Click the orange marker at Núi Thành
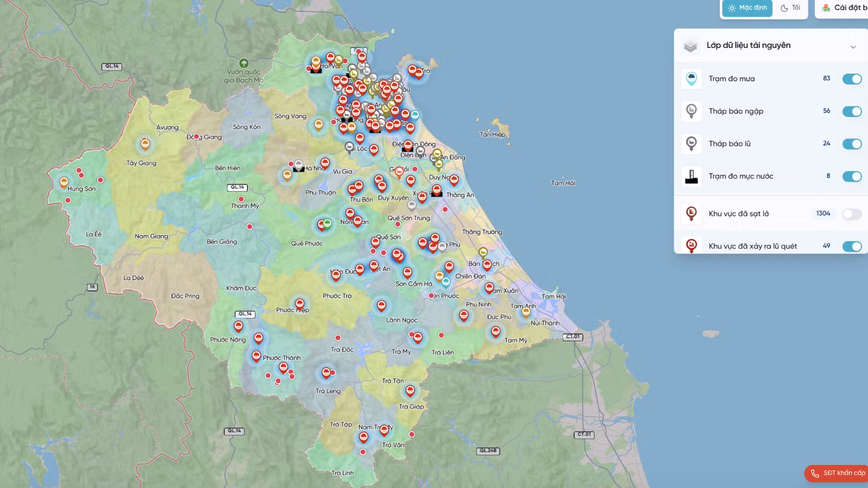 [x=526, y=311]
